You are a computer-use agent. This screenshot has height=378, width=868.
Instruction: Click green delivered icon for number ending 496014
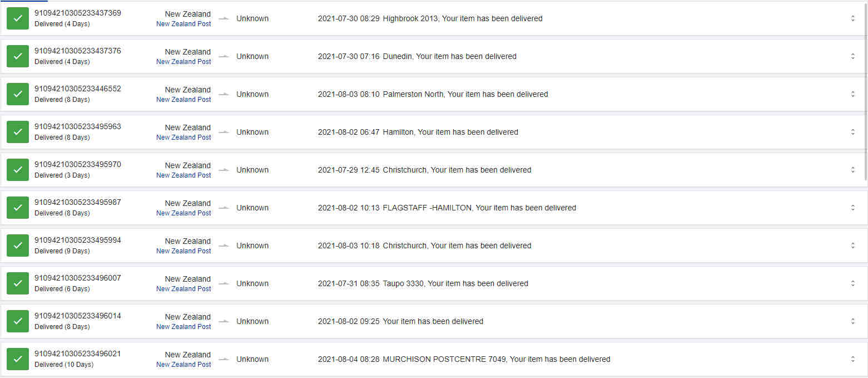pos(18,321)
